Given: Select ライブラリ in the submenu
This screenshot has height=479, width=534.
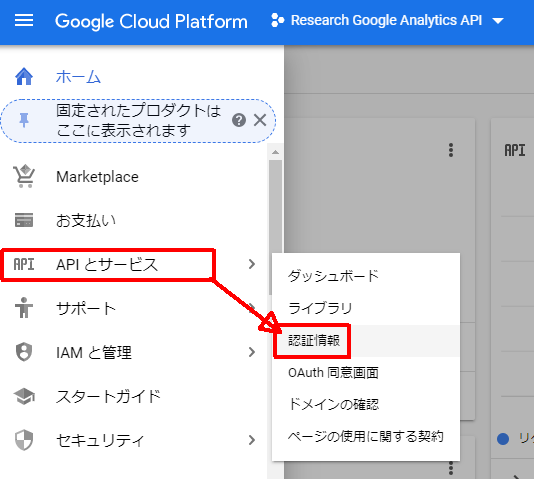Looking at the screenshot, I should pos(366,308).
